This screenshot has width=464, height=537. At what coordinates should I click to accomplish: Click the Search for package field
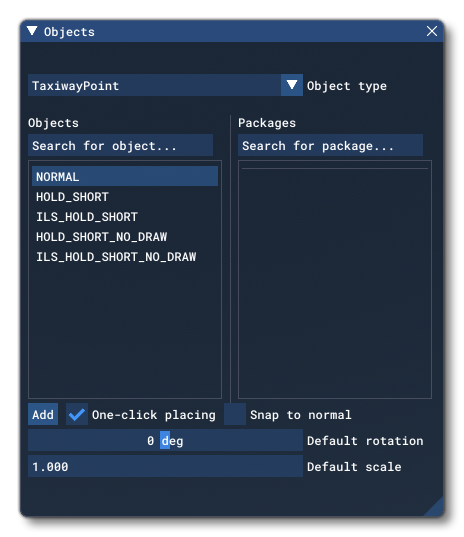tap(330, 145)
